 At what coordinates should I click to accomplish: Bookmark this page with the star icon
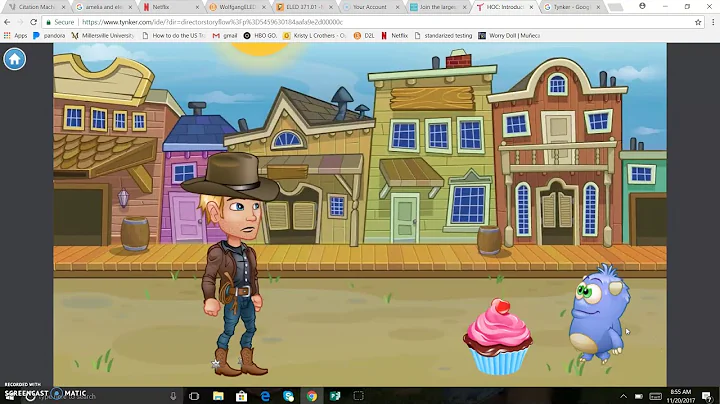coord(698,22)
